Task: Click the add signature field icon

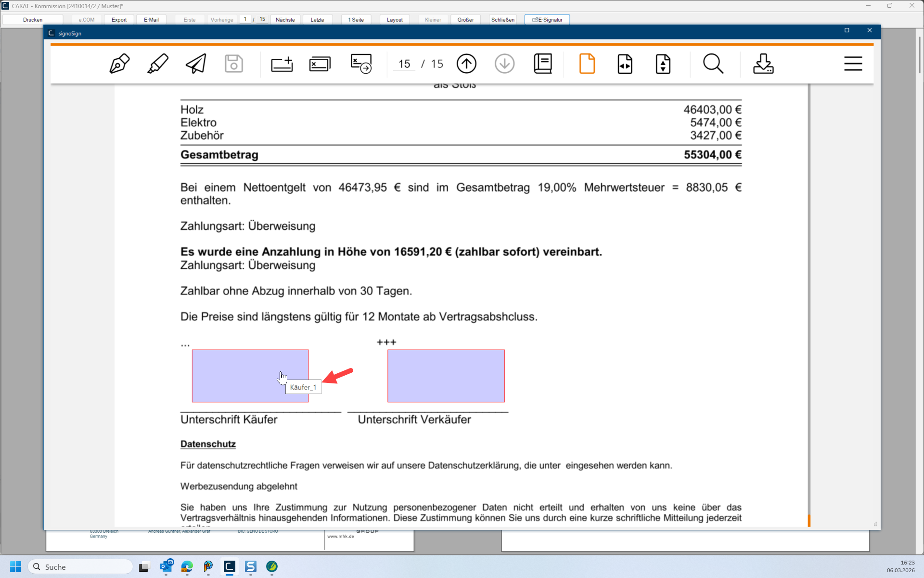Action: [x=282, y=64]
